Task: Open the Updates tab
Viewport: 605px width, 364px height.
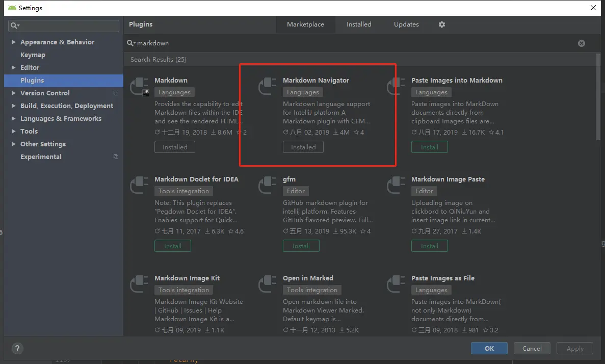Action: (406, 24)
